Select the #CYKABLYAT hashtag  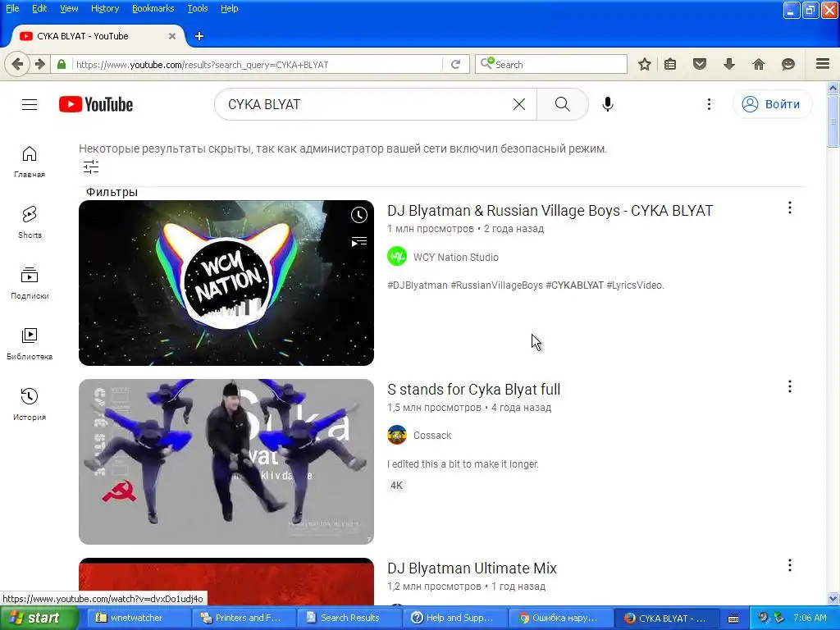[575, 285]
